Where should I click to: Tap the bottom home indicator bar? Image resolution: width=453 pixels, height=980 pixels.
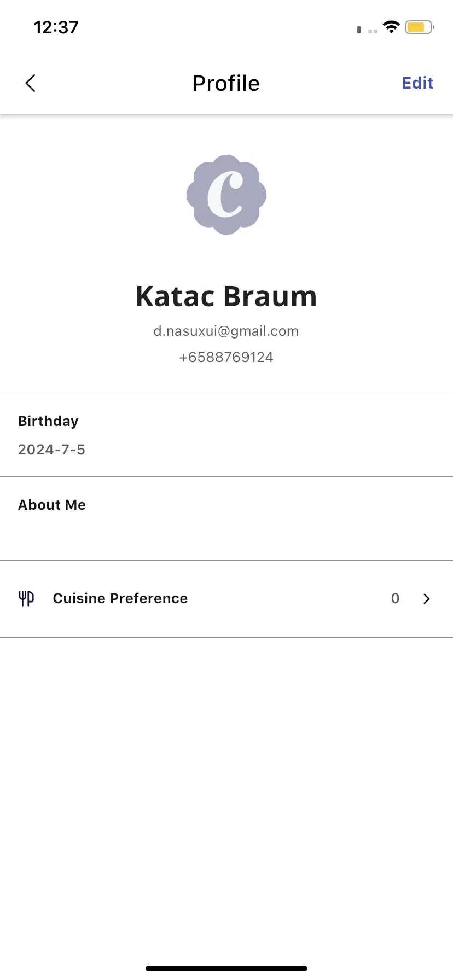(226, 969)
